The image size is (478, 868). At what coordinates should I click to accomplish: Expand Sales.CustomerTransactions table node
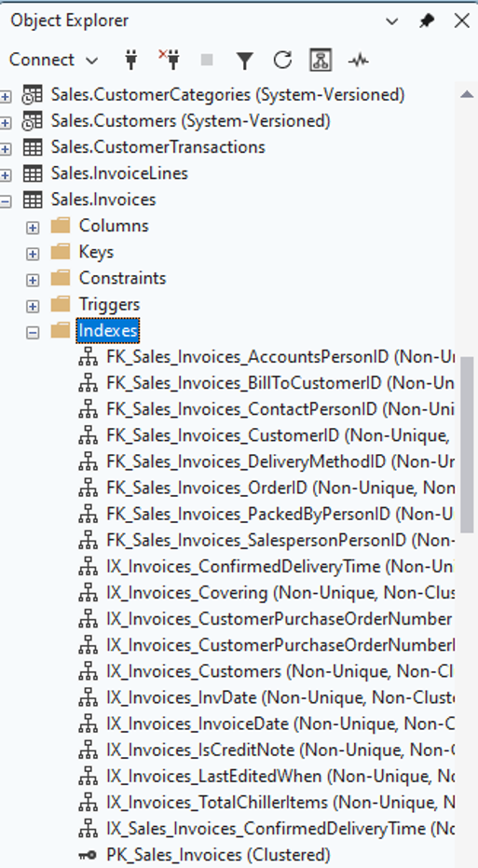pos(6,149)
